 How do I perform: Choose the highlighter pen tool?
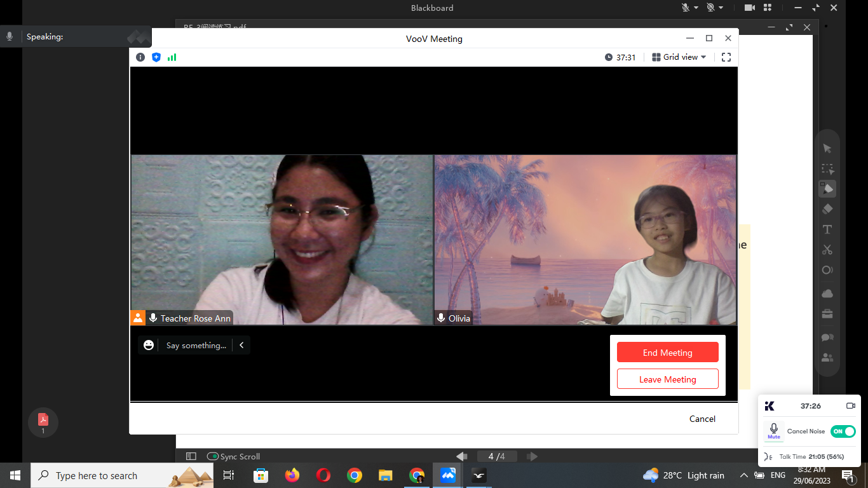(827, 189)
